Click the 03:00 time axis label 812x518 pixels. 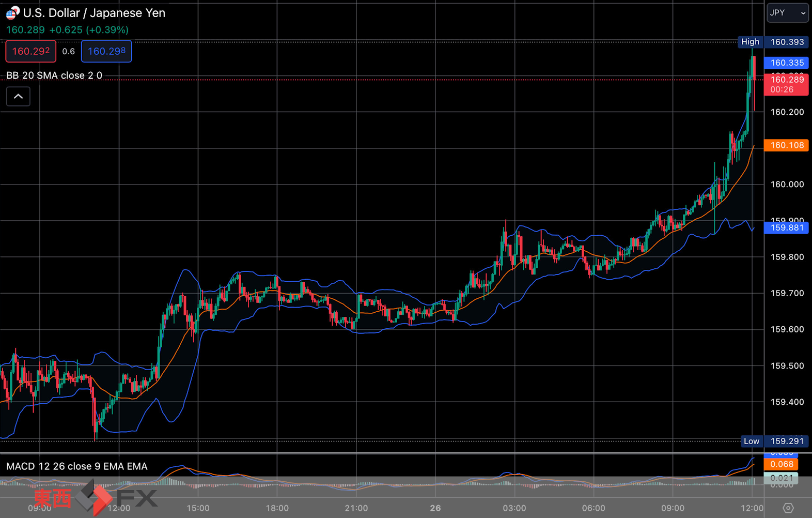pyautogui.click(x=514, y=508)
